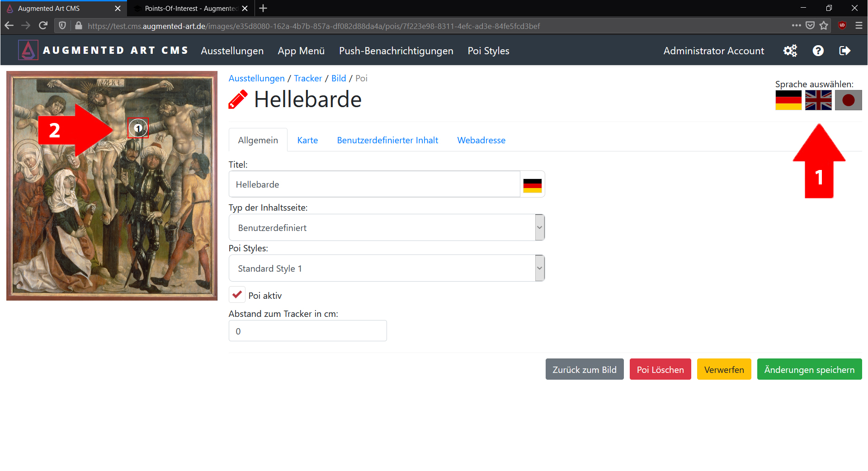This screenshot has width=868, height=471.
Task: Click the padlock site security icon
Action: (79, 26)
